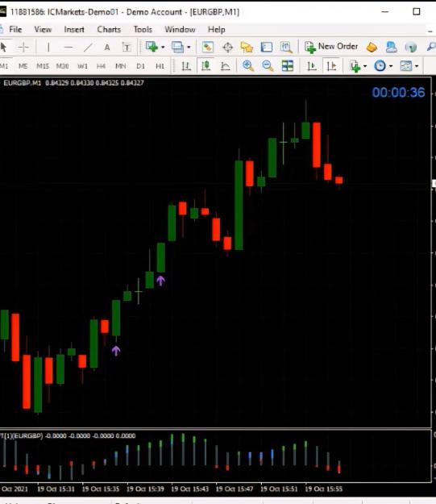Click the 00:00:36 countdown timer
The width and height of the screenshot is (436, 504).
pos(398,93)
